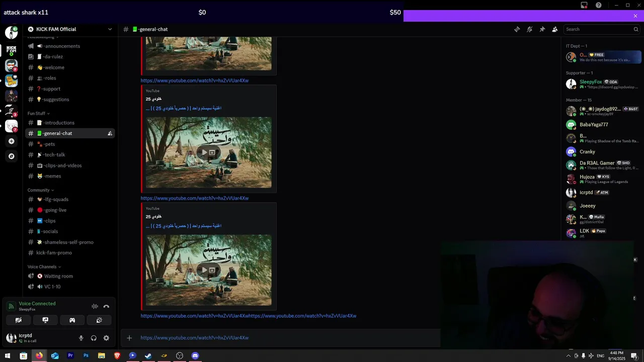644x362 pixels.
Task: Open the Help question mark icon
Action: pos(599,5)
